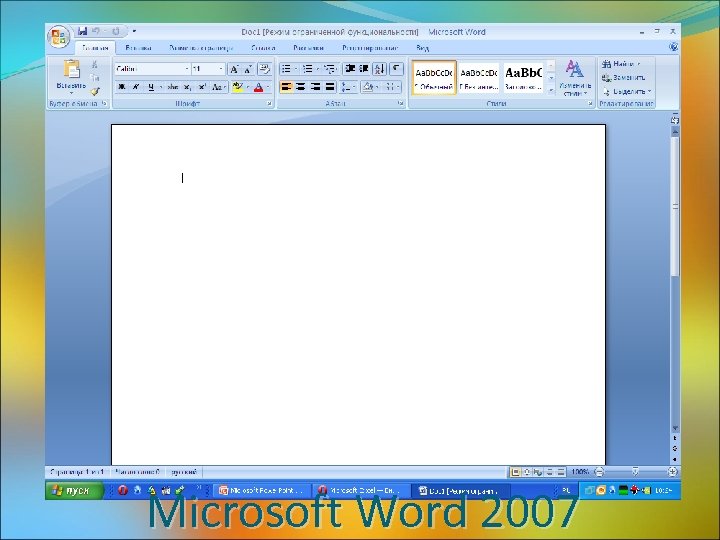Expand the Styles gallery More arrow
Viewport: 720px width, 540px height.
(551, 91)
